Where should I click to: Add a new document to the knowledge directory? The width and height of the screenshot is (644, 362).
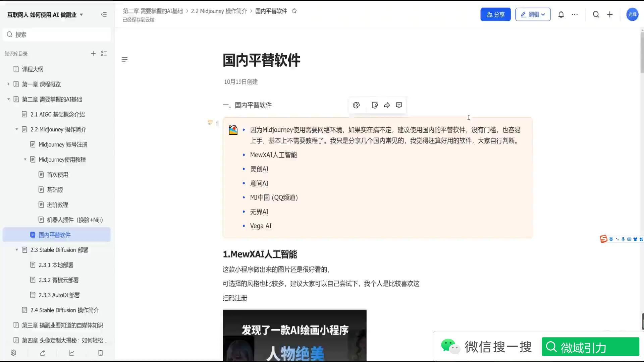93,54
